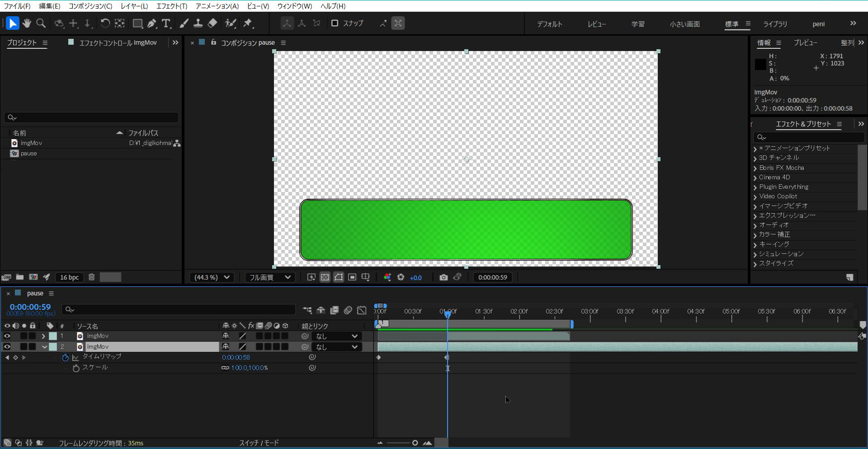The height and width of the screenshot is (449, 868).
Task: Select the Type tool
Action: click(x=166, y=23)
